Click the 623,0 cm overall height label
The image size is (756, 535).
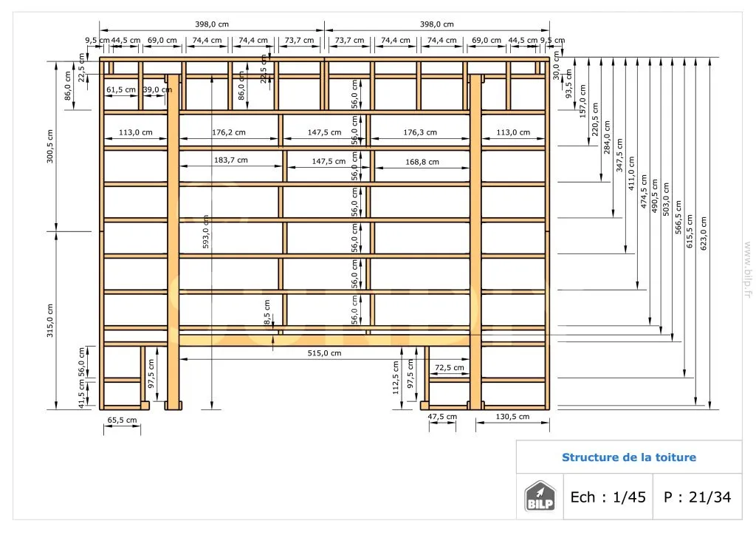tap(703, 233)
